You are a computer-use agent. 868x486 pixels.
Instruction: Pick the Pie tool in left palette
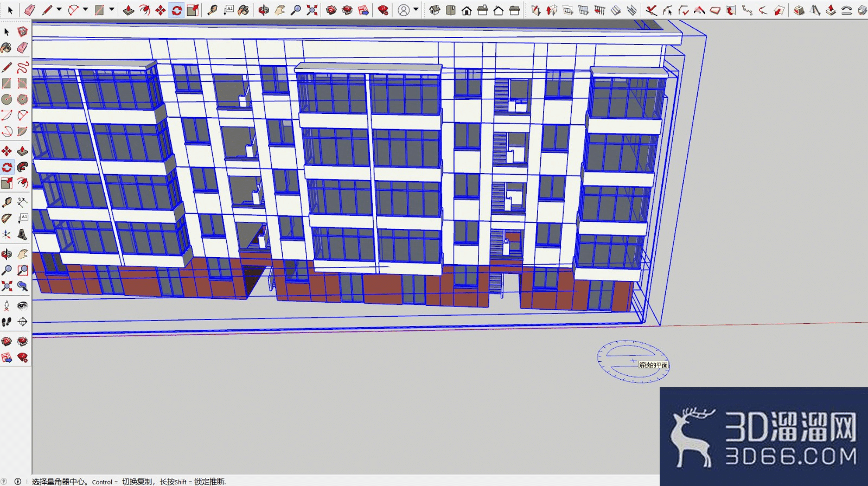(x=22, y=131)
